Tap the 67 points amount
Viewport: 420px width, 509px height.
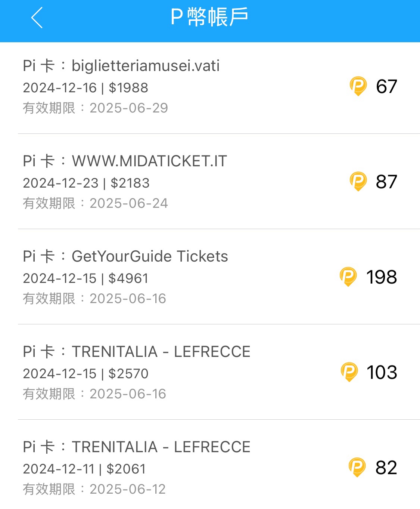click(386, 86)
